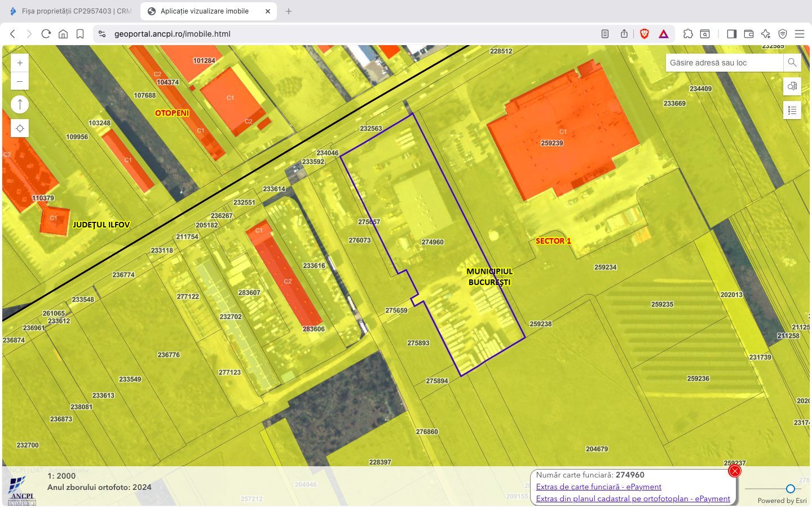The height and width of the screenshot is (508, 812).
Task: Reset map orientation with compass arrow
Action: (20, 104)
